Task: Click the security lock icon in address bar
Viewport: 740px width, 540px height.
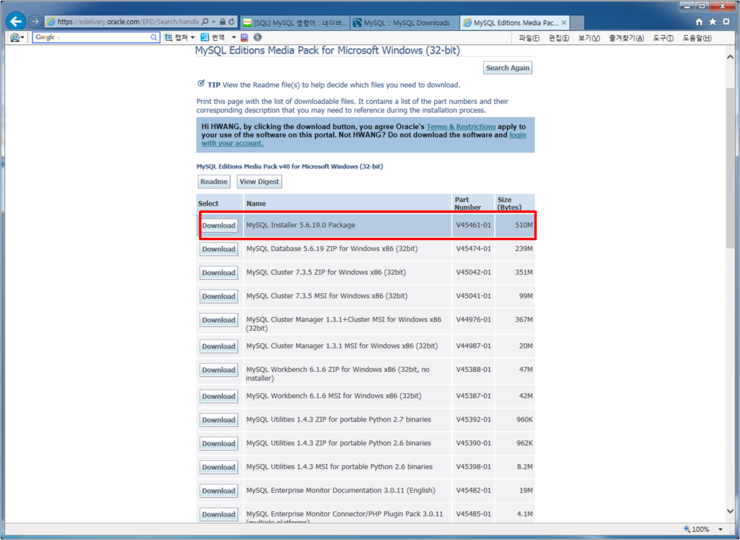Action: 222,22
